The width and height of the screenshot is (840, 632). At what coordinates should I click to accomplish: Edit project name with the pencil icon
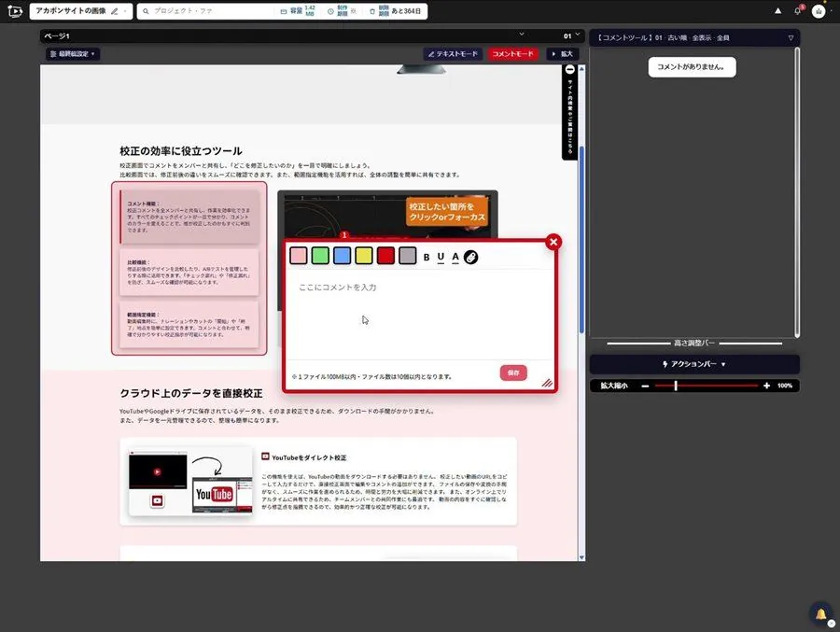(x=114, y=11)
